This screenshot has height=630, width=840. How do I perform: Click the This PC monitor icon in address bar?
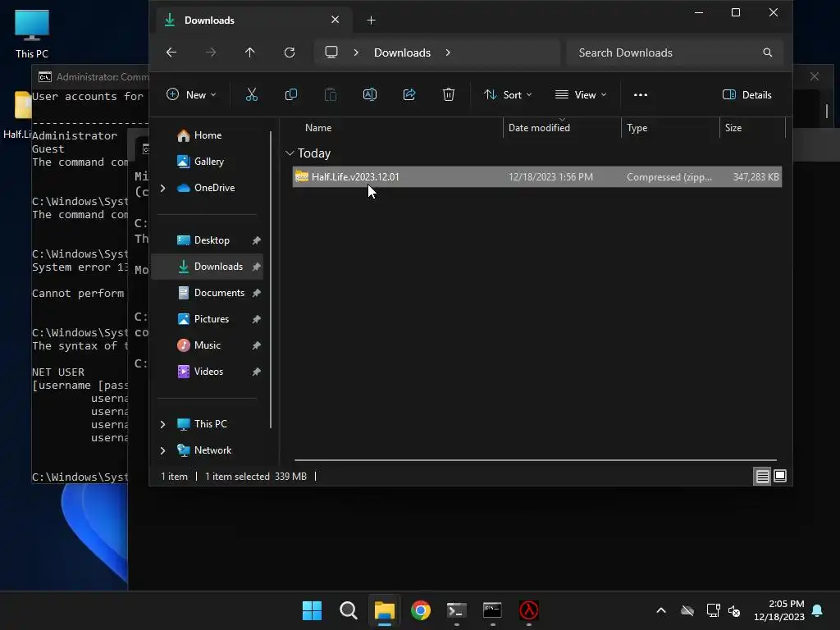331,52
